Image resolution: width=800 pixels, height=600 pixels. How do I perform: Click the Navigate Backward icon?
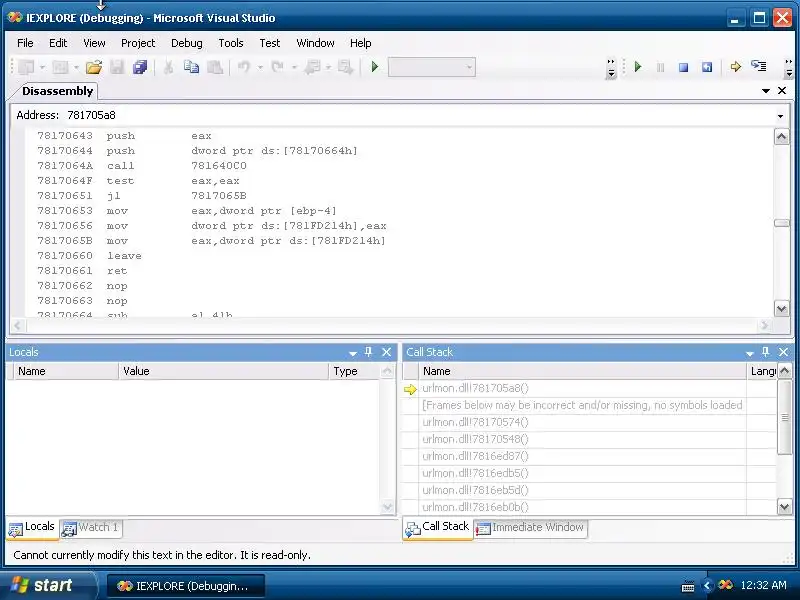[312, 67]
